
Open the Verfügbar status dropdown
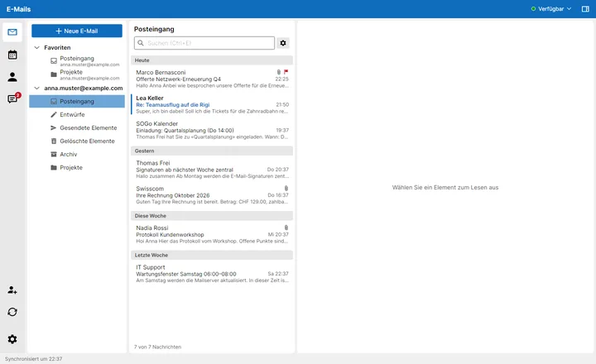[x=551, y=9]
